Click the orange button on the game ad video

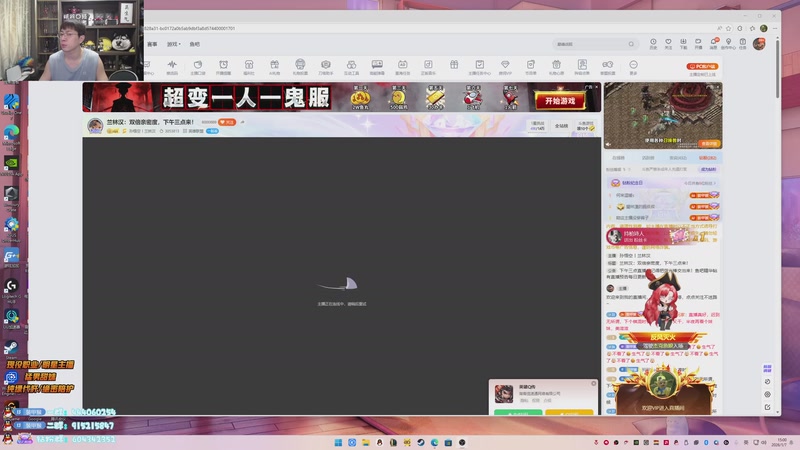(709, 144)
